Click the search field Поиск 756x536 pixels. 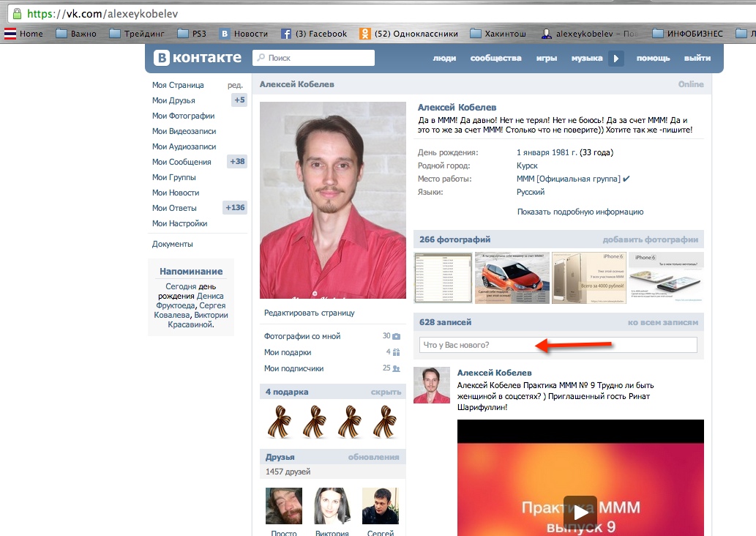tap(313, 58)
